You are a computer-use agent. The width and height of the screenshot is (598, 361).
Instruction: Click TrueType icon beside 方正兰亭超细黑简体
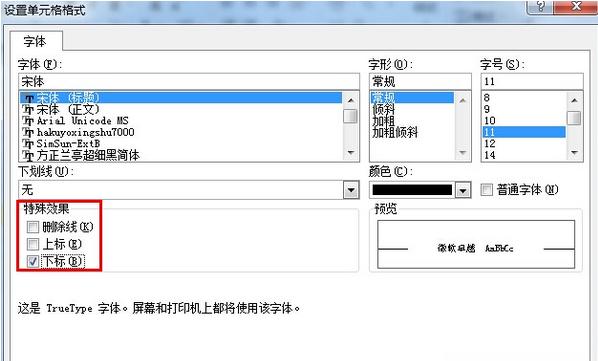(28, 156)
